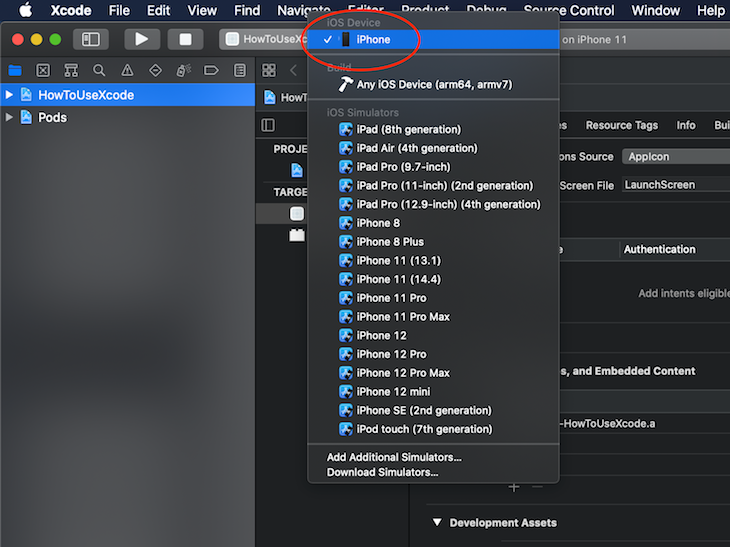Choose the checked iPhone device
The image size is (730, 547).
pos(433,40)
